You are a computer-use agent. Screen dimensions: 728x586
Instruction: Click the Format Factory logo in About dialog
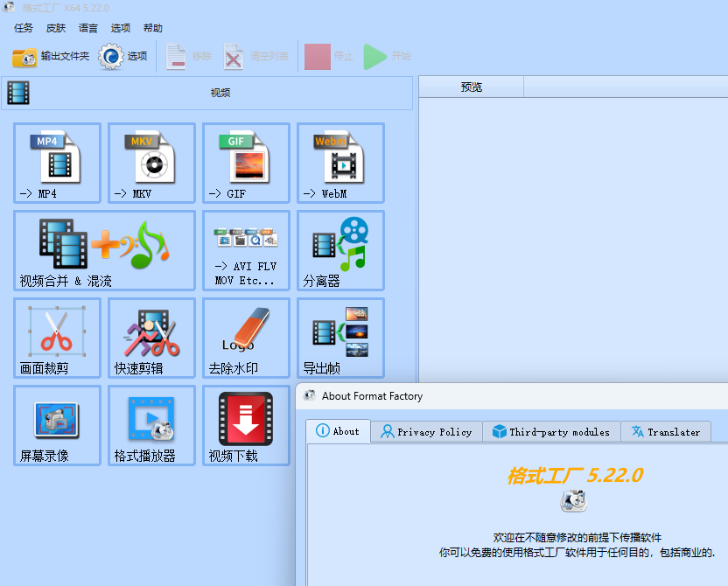574,501
